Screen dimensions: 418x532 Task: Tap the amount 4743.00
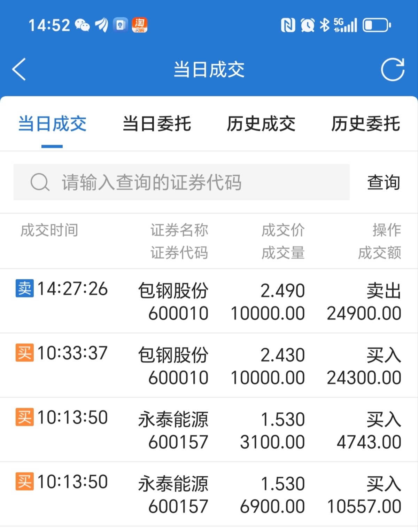point(369,442)
